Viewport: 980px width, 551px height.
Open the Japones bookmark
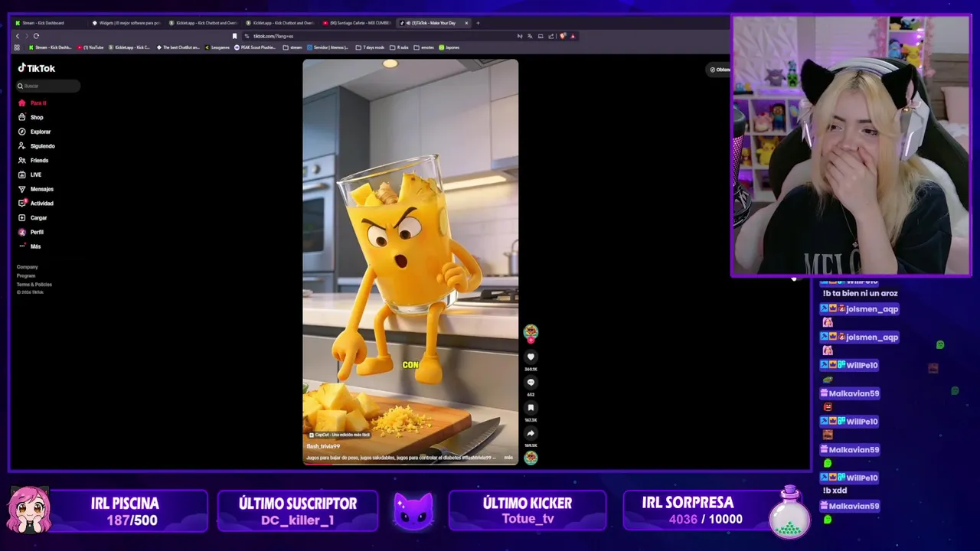pyautogui.click(x=449, y=47)
